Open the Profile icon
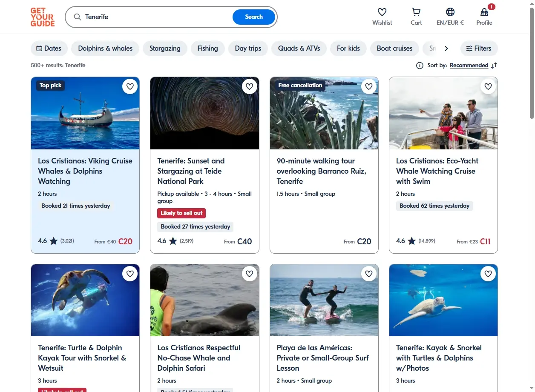 pyautogui.click(x=484, y=12)
